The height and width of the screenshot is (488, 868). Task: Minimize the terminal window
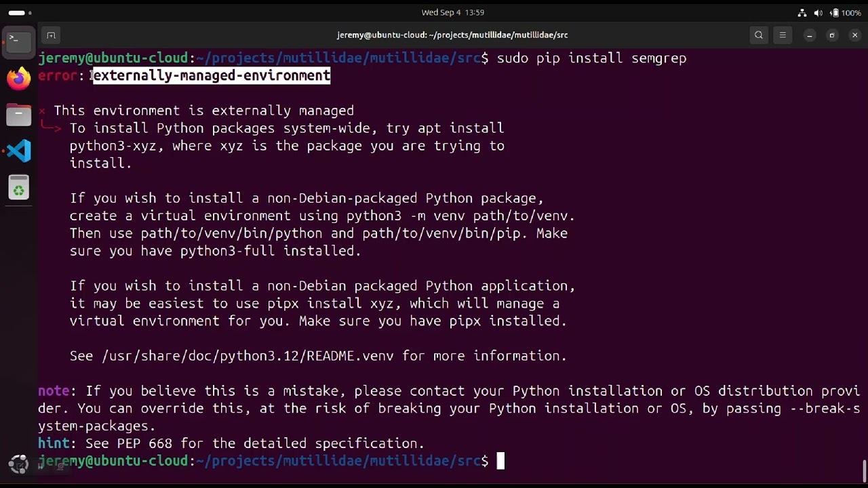810,35
